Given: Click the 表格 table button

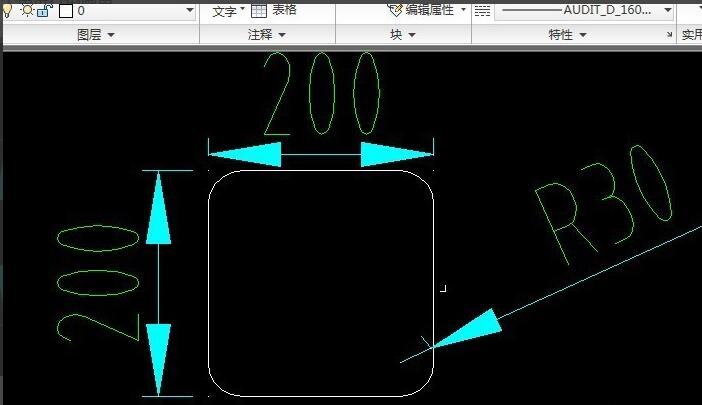Looking at the screenshot, I should [284, 9].
